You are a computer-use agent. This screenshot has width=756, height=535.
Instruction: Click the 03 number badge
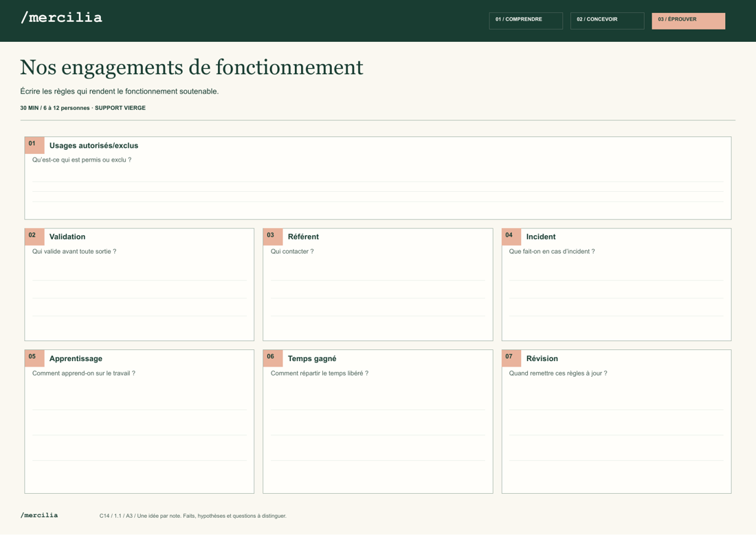click(x=273, y=237)
